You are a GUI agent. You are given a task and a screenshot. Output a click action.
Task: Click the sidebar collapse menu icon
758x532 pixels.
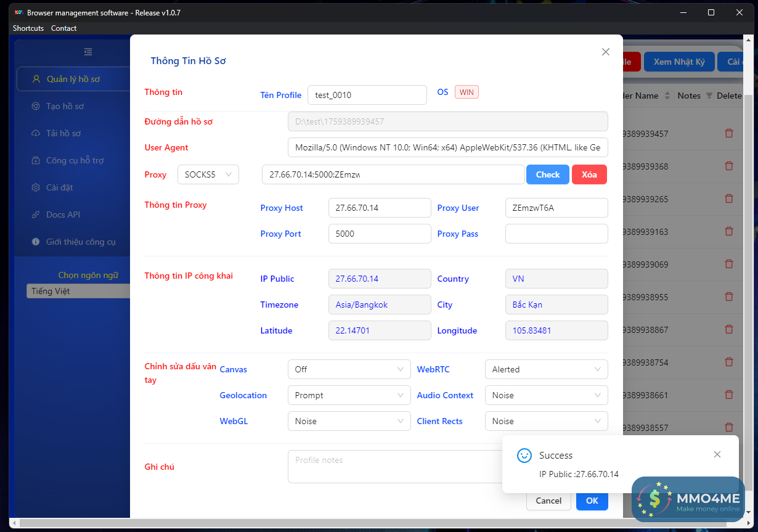(88, 52)
